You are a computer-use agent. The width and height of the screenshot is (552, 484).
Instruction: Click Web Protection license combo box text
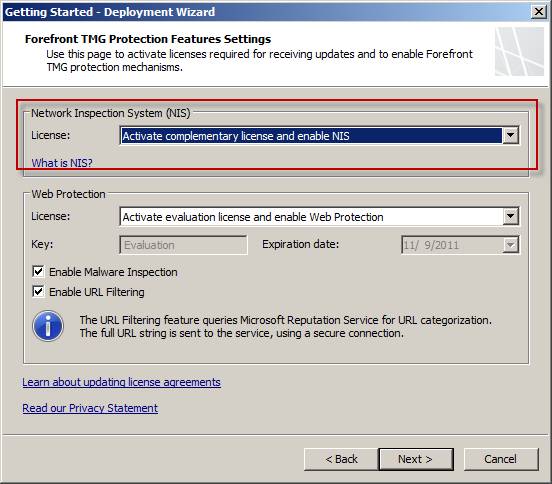(x=312, y=217)
